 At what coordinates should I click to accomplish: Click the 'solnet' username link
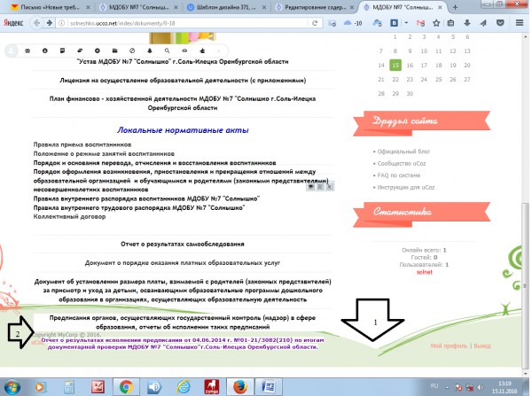(x=424, y=272)
